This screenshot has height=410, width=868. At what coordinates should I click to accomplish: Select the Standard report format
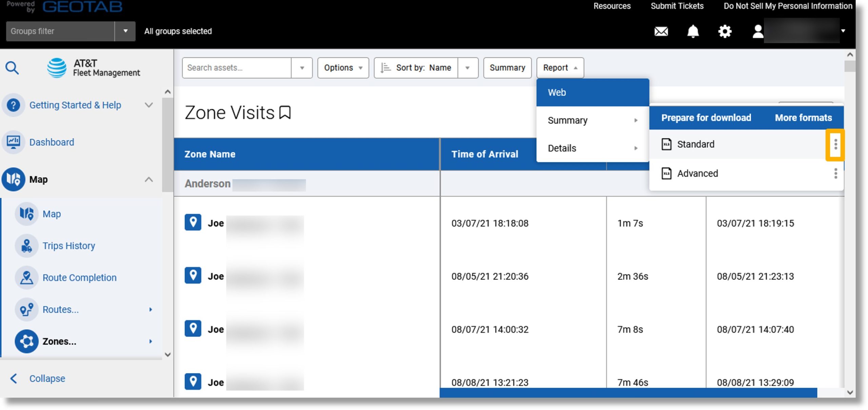738,144
